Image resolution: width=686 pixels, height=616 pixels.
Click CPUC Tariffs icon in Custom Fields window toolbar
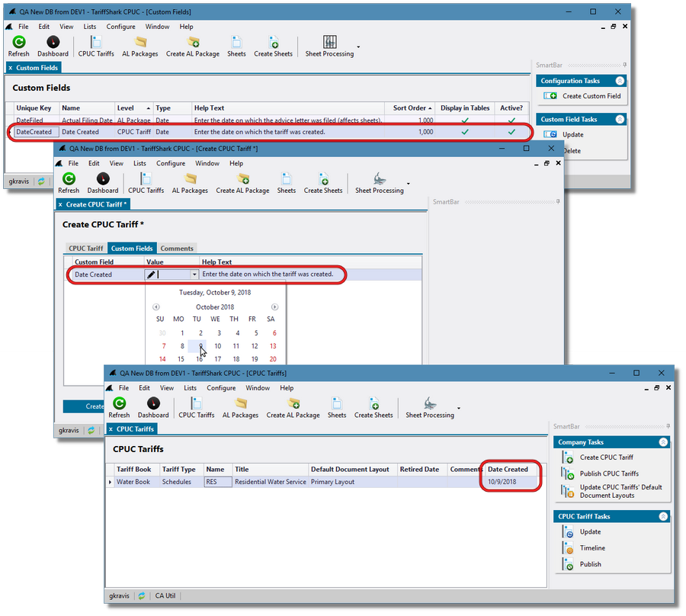click(96, 42)
